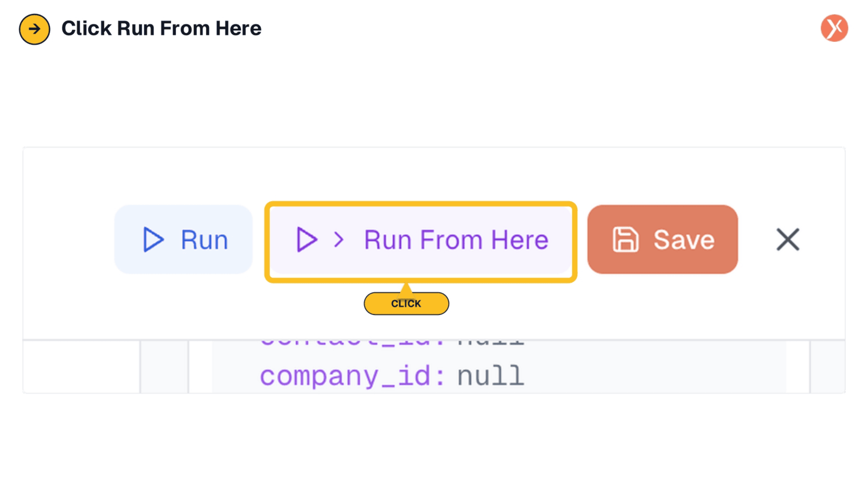Save the workflow with the Save button
868x488 pixels.
662,239
